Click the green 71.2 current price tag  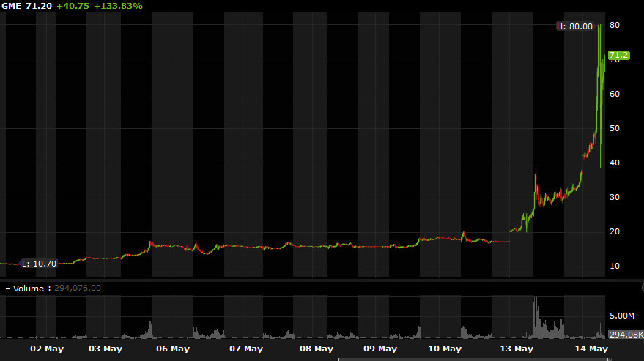(618, 55)
